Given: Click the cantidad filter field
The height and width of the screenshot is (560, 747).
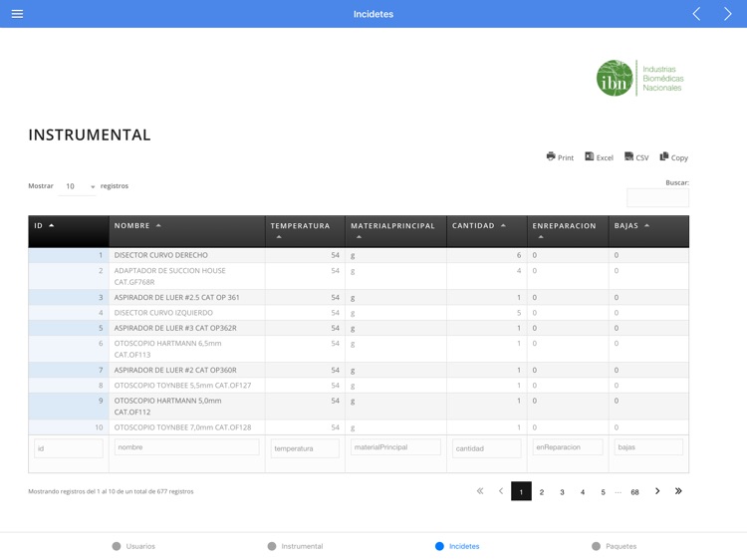Looking at the screenshot, I should pos(486,448).
